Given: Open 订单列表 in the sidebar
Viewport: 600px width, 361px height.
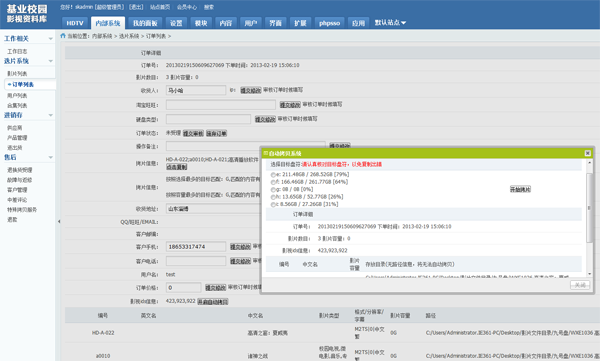Looking at the screenshot, I should pyautogui.click(x=23, y=84).
